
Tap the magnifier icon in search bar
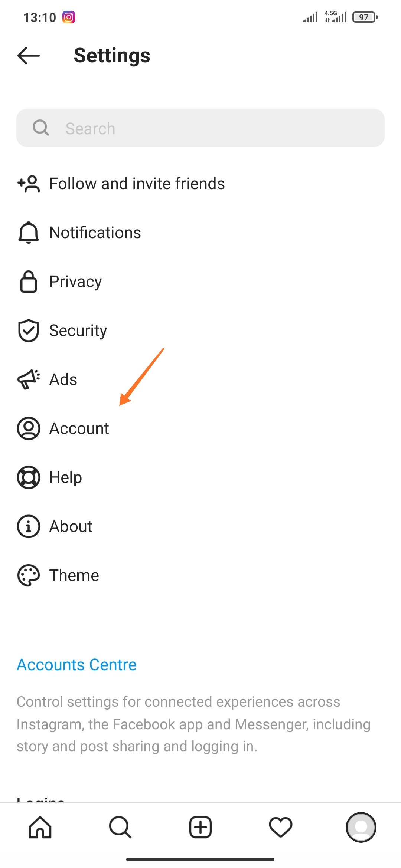41,128
